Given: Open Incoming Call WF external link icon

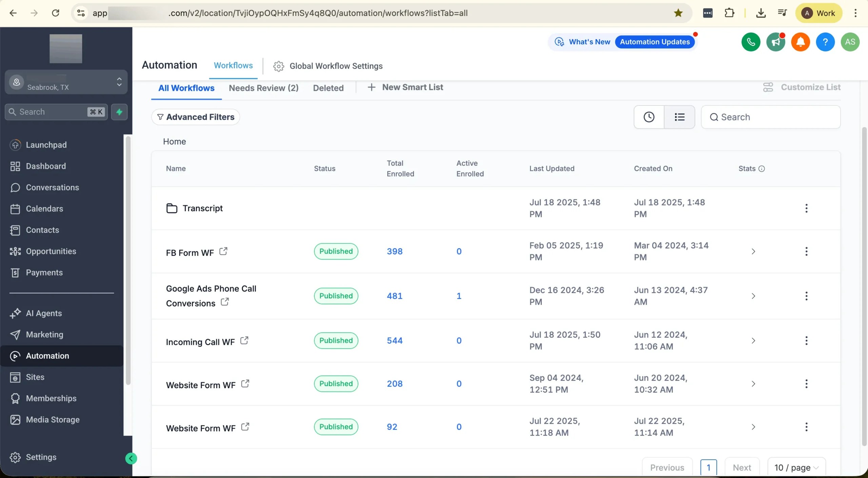Looking at the screenshot, I should [x=244, y=341].
